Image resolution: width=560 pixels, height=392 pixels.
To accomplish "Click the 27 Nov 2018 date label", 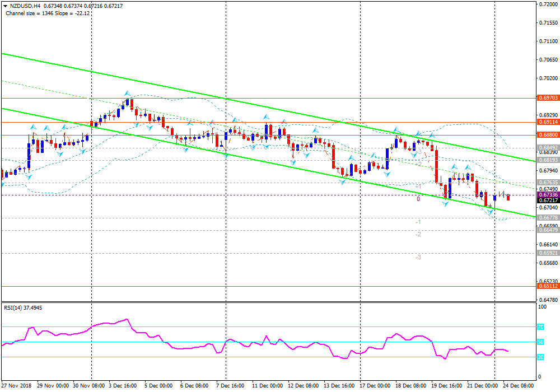I will click(16, 386).
